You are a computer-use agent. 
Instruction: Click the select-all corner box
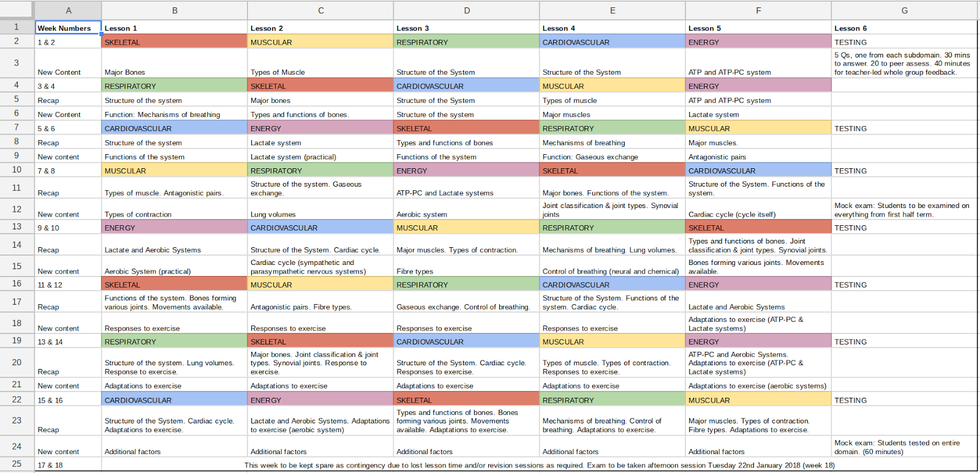pyautogui.click(x=17, y=10)
